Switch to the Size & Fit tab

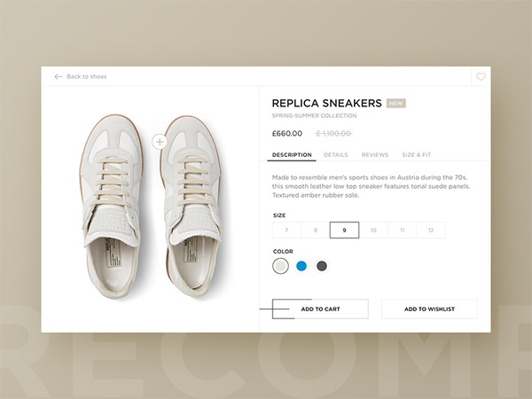tap(417, 154)
